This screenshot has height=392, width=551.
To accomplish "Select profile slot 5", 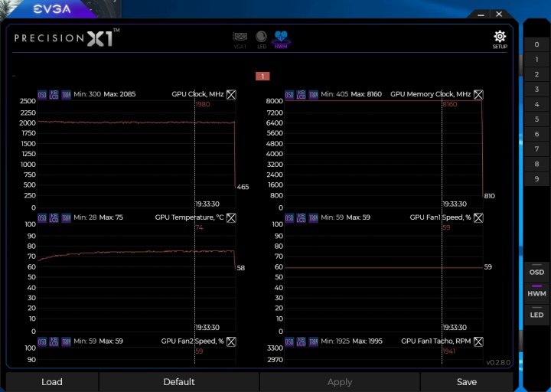I will pos(536,119).
